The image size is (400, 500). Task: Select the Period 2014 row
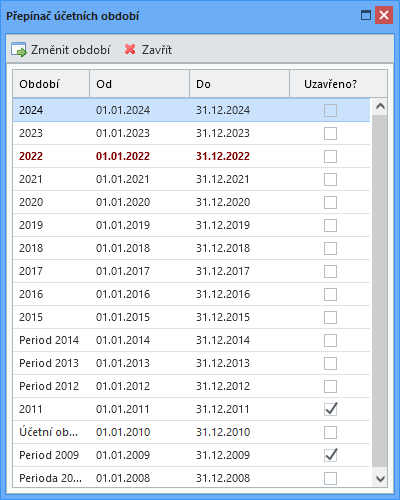[192, 340]
